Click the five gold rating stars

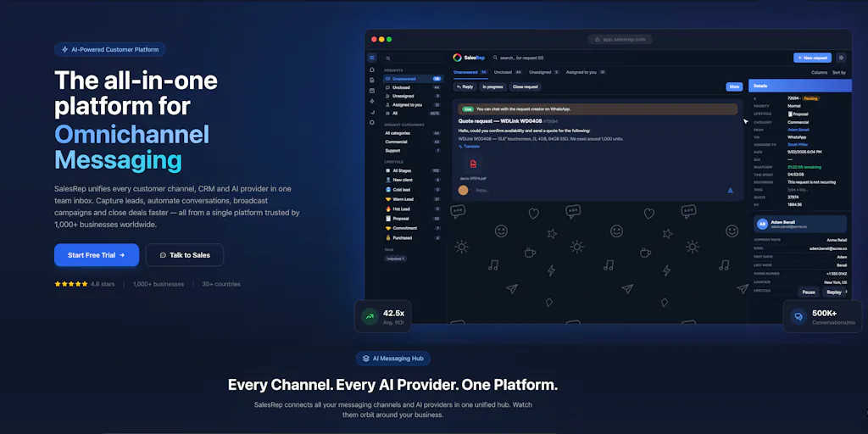click(x=71, y=284)
